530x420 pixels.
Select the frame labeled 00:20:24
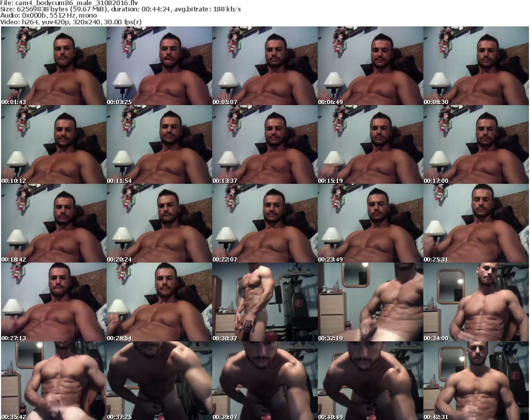[x=159, y=223]
